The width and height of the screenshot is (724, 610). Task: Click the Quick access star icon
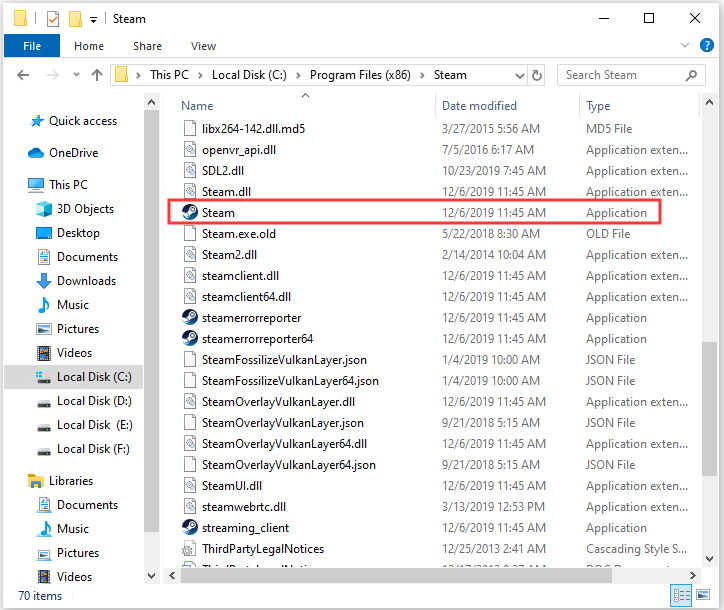[36, 121]
